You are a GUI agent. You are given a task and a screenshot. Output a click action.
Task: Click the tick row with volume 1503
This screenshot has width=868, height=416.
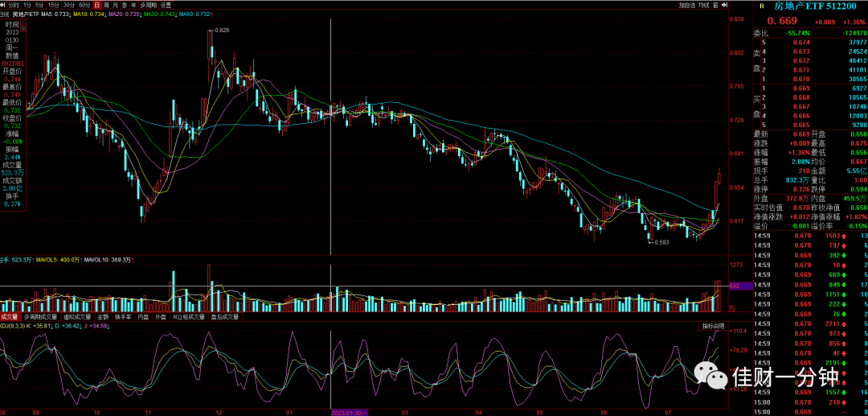point(810,236)
